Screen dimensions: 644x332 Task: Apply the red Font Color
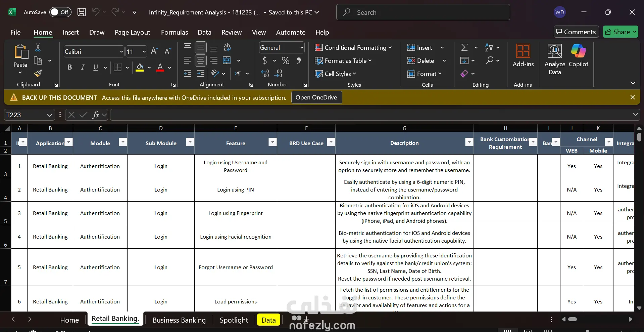160,68
